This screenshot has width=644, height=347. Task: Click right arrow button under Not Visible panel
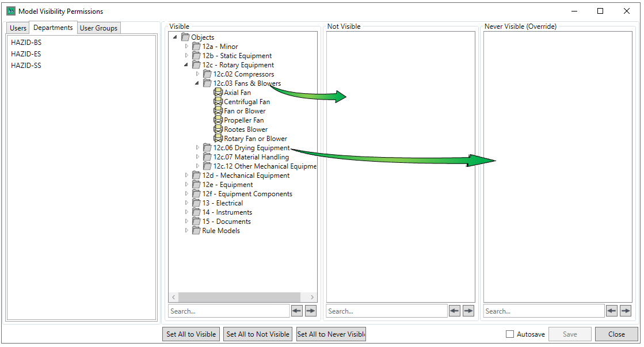point(468,311)
